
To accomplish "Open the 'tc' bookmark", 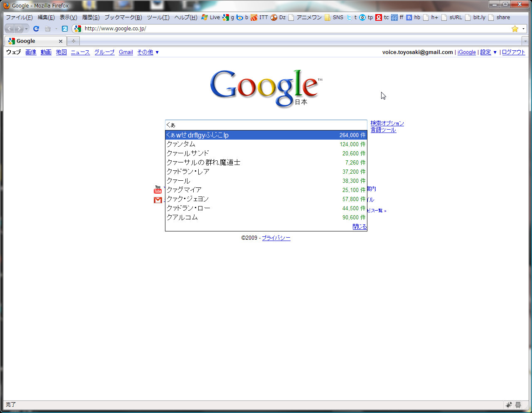I will [x=382, y=17].
